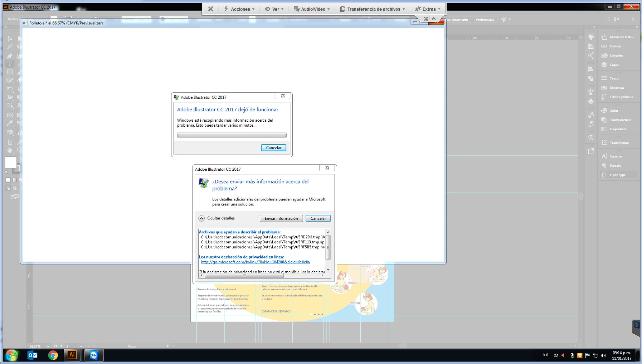Enable Draw Normal mode

[8, 188]
